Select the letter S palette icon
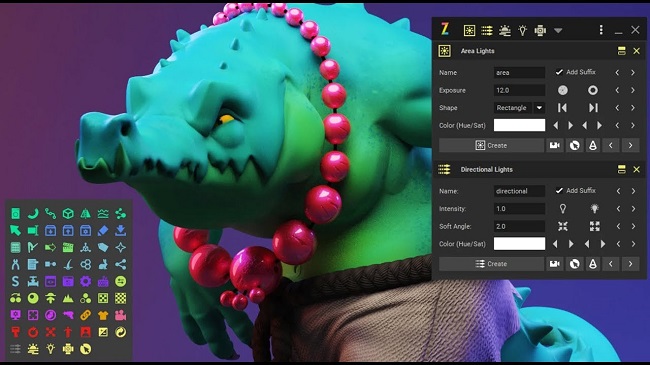650x365 pixels. (15, 281)
